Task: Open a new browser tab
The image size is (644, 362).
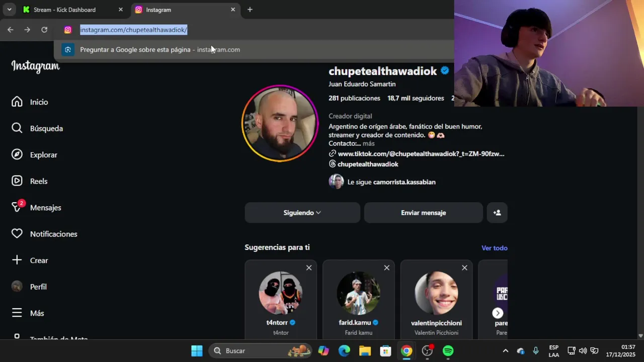Action: (x=250, y=10)
